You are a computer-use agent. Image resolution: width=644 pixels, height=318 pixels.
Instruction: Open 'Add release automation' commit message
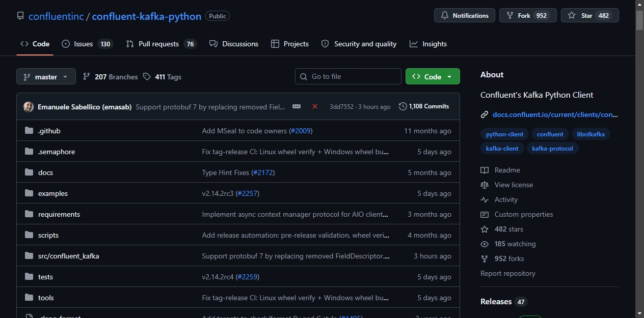pos(296,235)
